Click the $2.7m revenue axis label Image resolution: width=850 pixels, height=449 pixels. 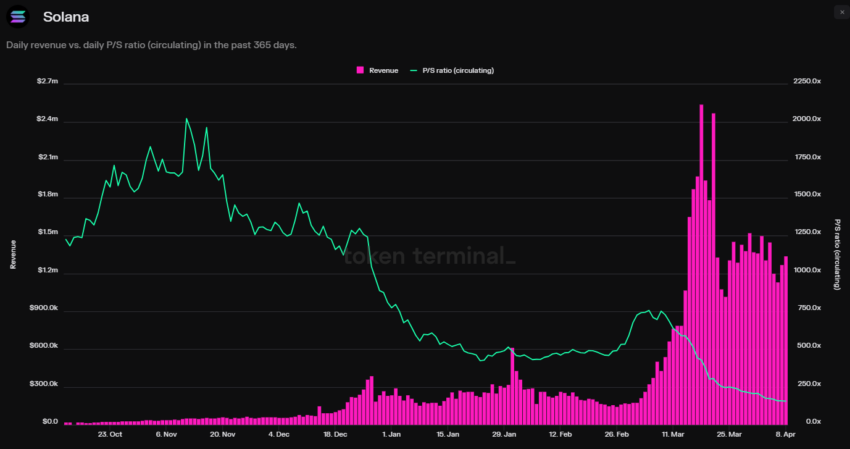tap(47, 81)
